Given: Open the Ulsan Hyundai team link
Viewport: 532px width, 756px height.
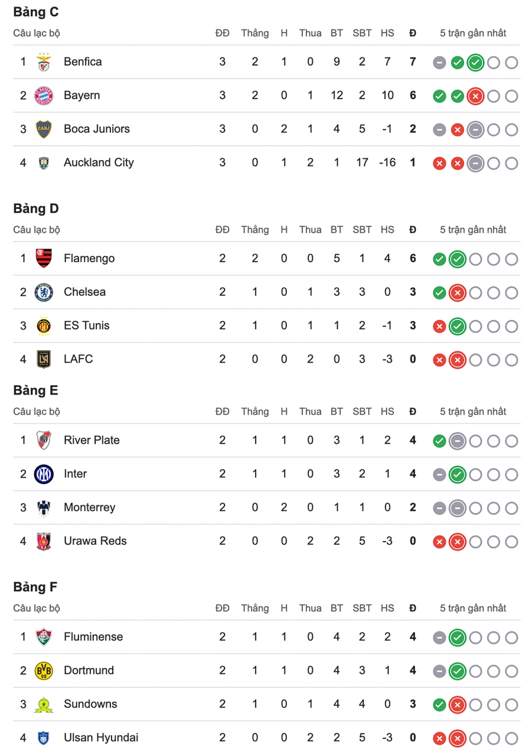Looking at the screenshot, I should pos(101,738).
